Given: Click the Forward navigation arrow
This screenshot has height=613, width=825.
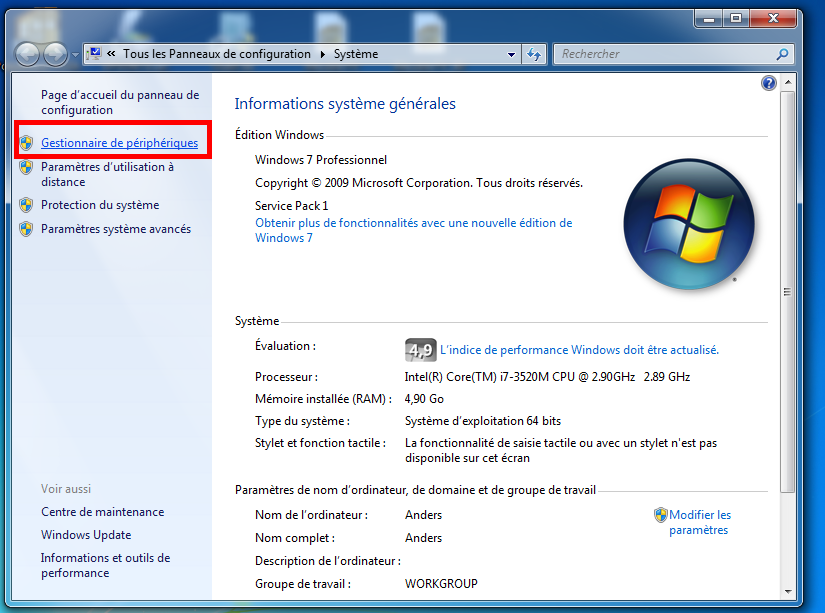Looking at the screenshot, I should (x=56, y=54).
